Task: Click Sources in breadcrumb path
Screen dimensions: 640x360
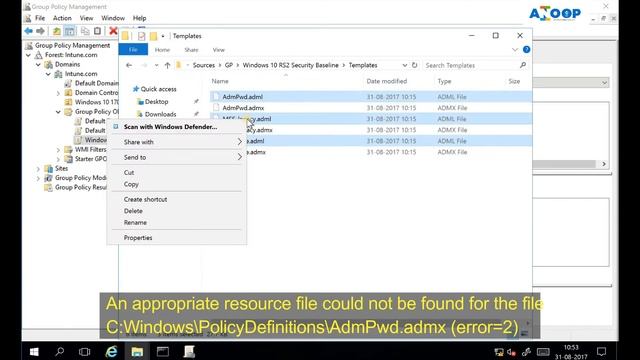Action: pos(204,65)
